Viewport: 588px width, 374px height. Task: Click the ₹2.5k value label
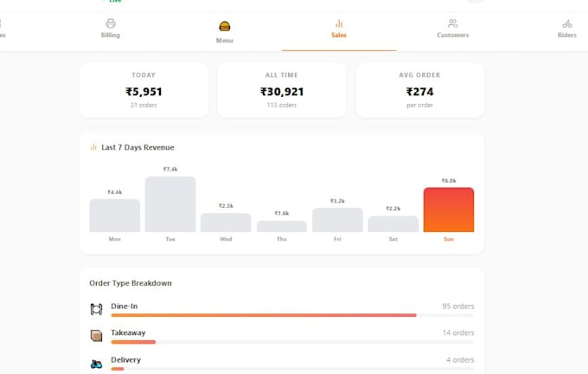226,206
